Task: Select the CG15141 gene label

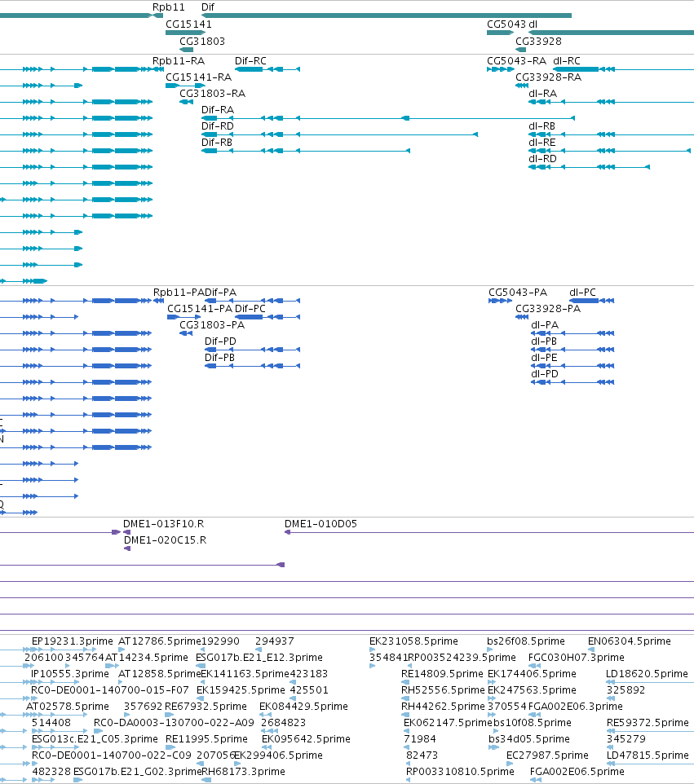Action: [188, 24]
